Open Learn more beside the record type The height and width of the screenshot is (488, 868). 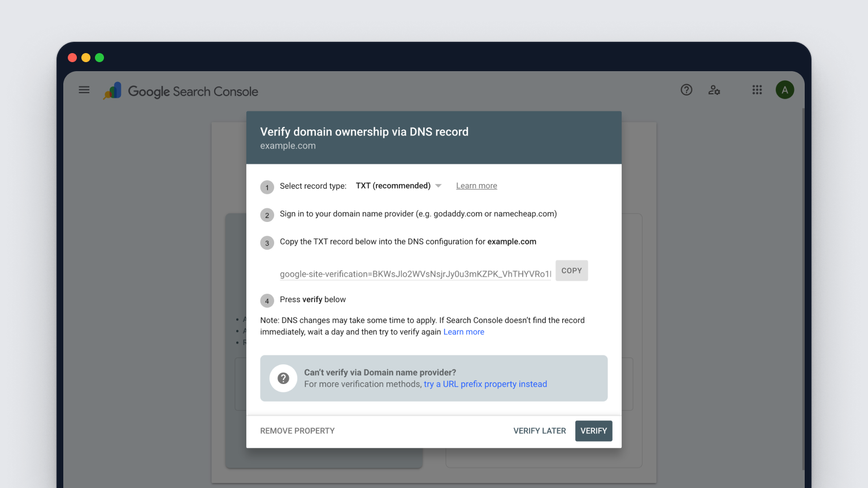(x=476, y=185)
